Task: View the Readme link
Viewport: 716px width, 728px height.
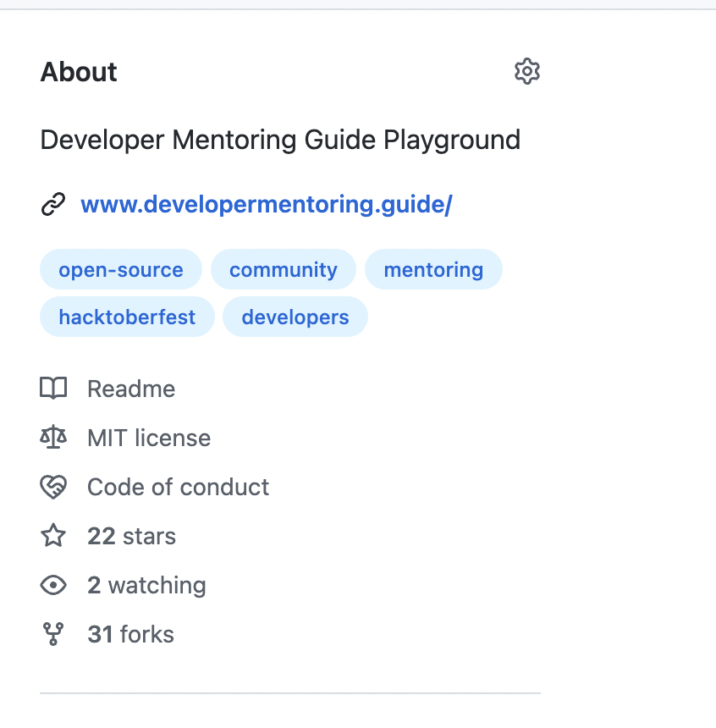Action: [130, 389]
